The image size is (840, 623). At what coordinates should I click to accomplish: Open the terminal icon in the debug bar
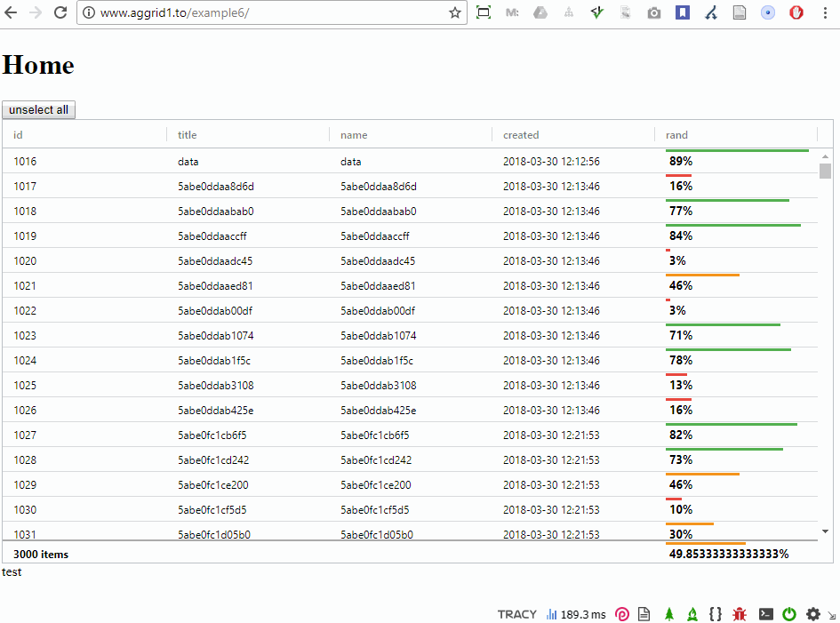[x=764, y=614]
